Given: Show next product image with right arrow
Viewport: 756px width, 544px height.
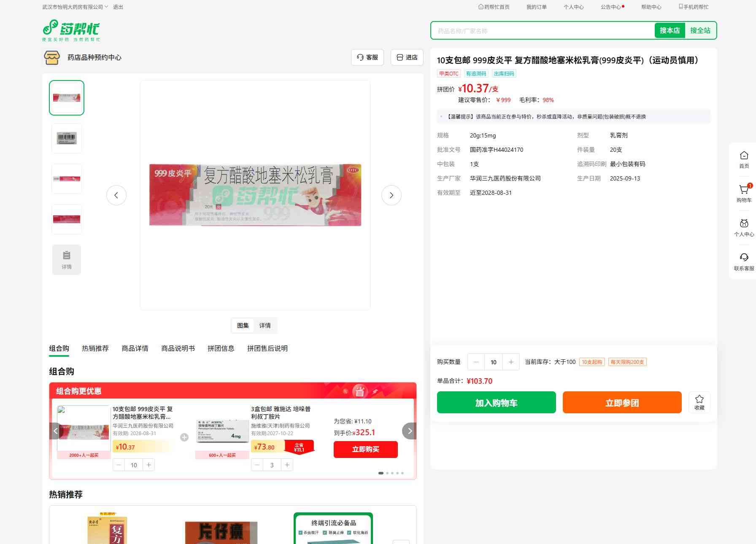Looking at the screenshot, I should tap(391, 195).
